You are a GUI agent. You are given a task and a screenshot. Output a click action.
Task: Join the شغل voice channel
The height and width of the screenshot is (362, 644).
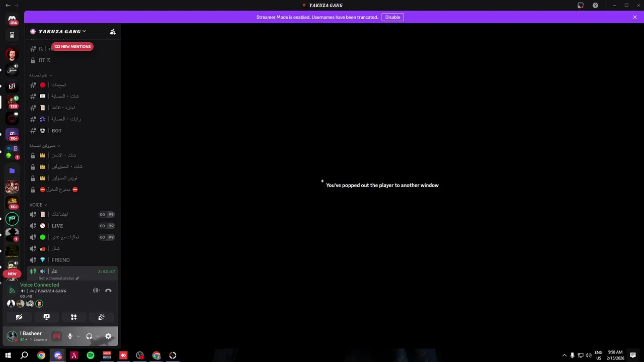pyautogui.click(x=72, y=248)
